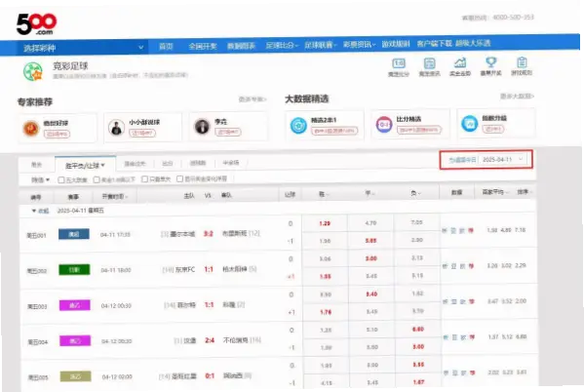This screenshot has height=392, width=584.
Task: Select the 5.05 handicap draw odds in 周五001
Action: [x=370, y=241]
